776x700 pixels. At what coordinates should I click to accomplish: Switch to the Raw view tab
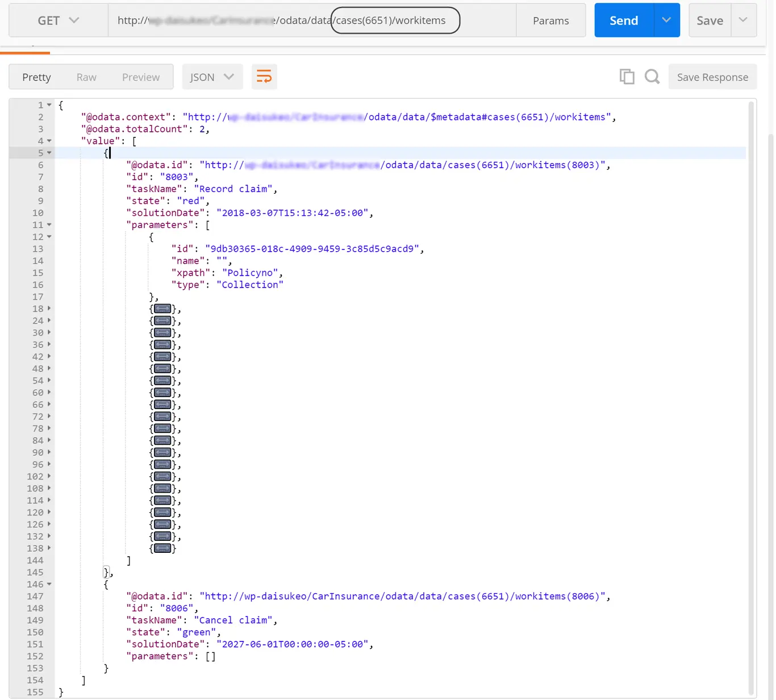(86, 77)
